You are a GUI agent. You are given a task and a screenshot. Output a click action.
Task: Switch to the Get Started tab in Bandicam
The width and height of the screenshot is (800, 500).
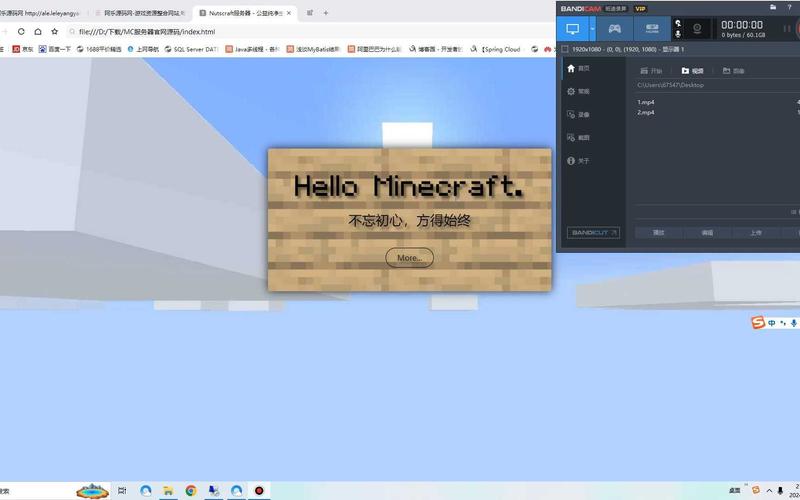(x=652, y=71)
